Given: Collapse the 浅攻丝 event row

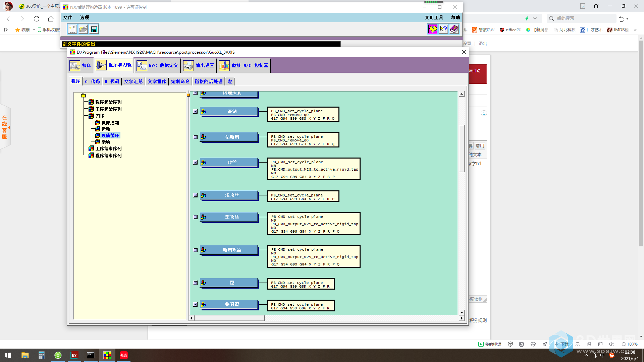Looking at the screenshot, I should (196, 195).
